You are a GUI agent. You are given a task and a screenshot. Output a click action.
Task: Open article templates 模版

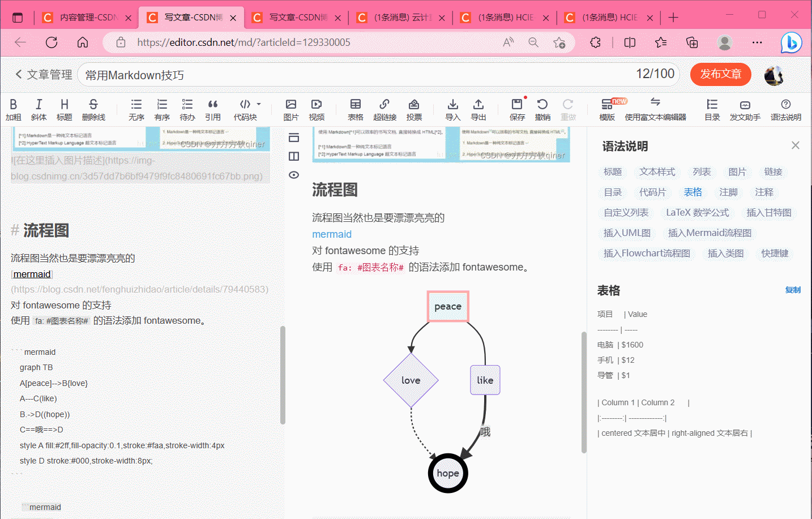(607, 110)
